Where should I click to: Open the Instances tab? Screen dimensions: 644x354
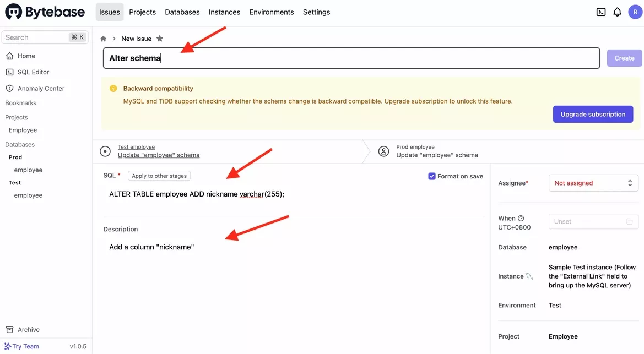[224, 12]
